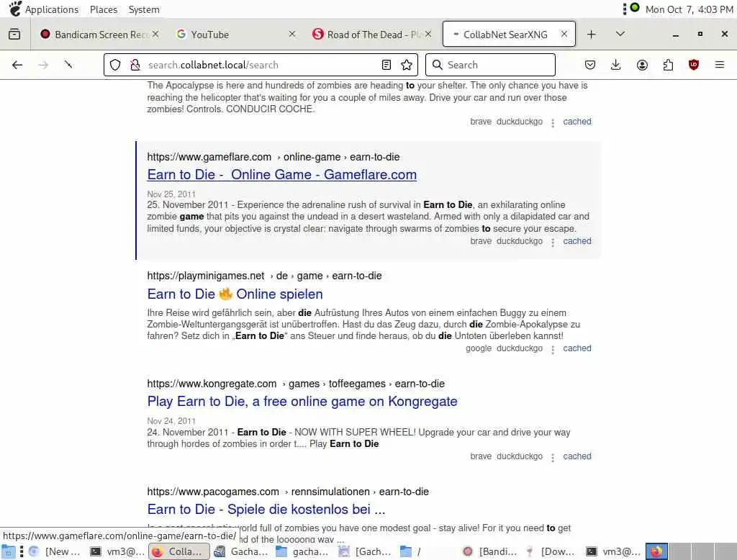Expand options dots of the CONDUCIR COCHE result
Viewport: 737px width, 560px height.
pos(553,122)
